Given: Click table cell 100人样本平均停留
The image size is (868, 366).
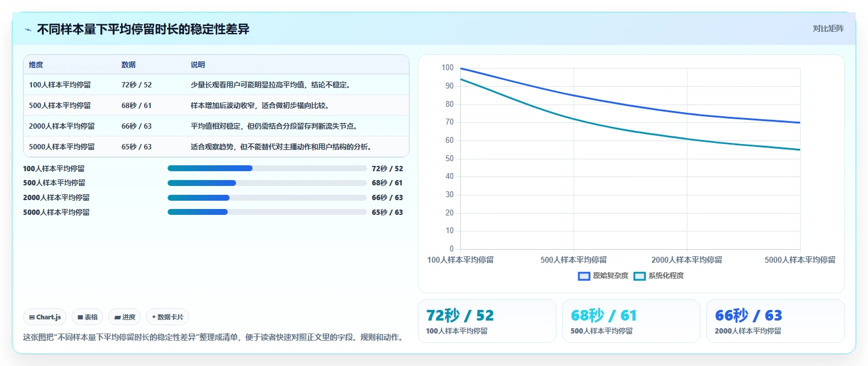Looking at the screenshot, I should pyautogui.click(x=60, y=85).
